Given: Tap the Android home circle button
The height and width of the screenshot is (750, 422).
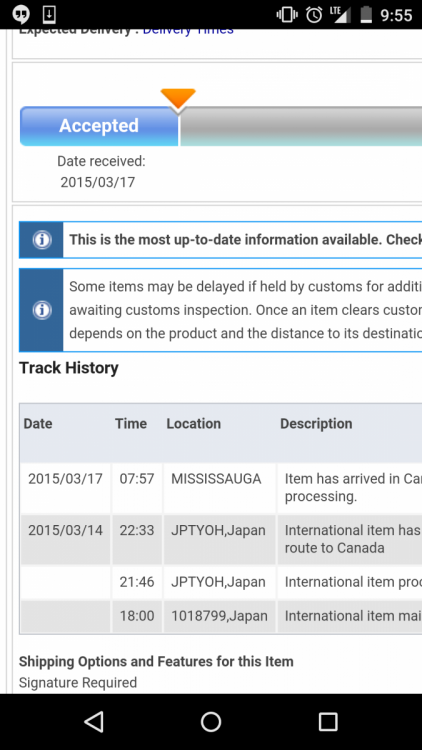Looking at the screenshot, I should (211, 721).
